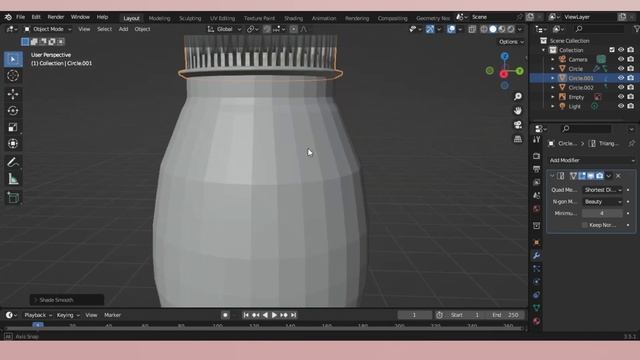Screen dimensions: 640x360
Task: Open the viewport Options dropdown
Action: click(x=511, y=42)
